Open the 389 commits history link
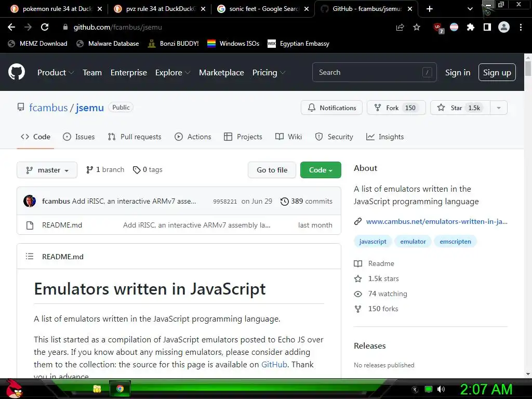Screen dimensions: 532x399 coord(307,201)
